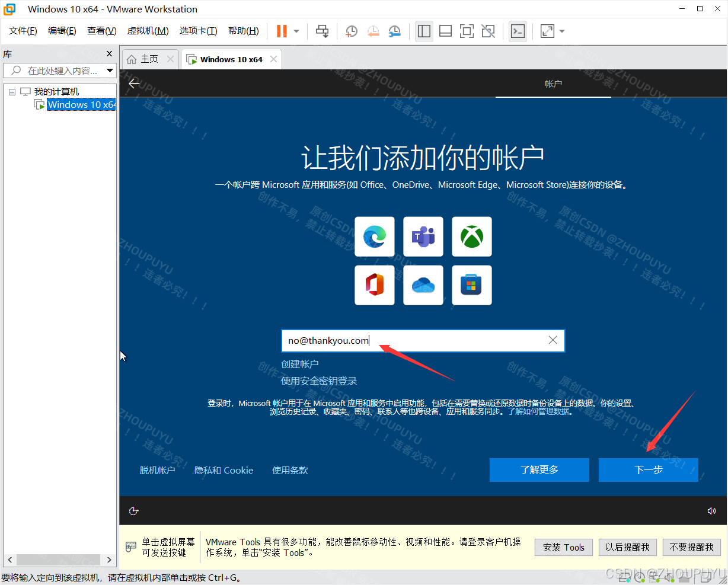Screen dimensions: 728x585
Task: Open the 文件(F) menu
Action: click(x=23, y=31)
